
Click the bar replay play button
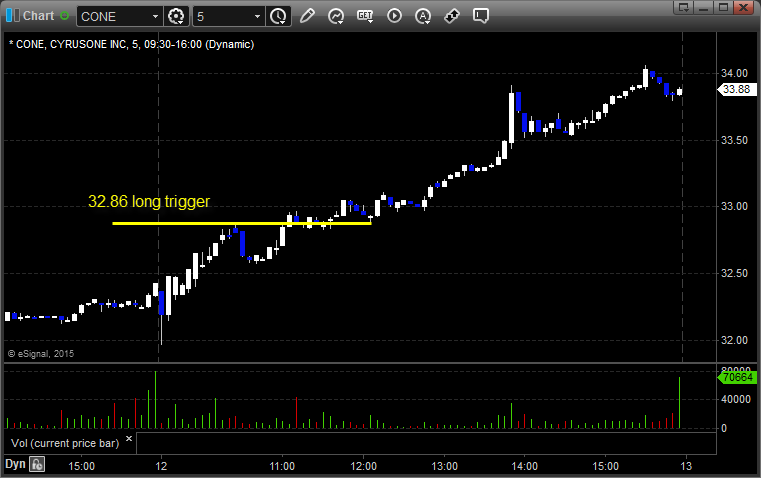tap(394, 16)
